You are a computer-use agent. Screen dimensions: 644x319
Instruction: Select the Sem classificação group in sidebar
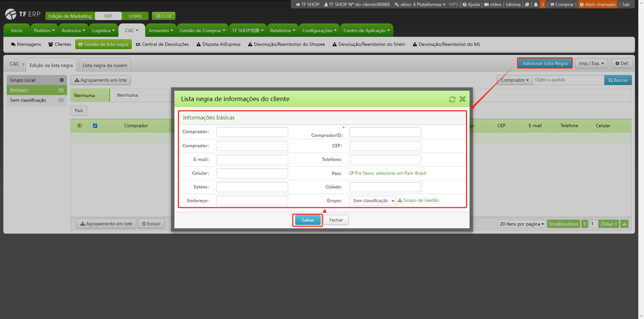point(28,100)
